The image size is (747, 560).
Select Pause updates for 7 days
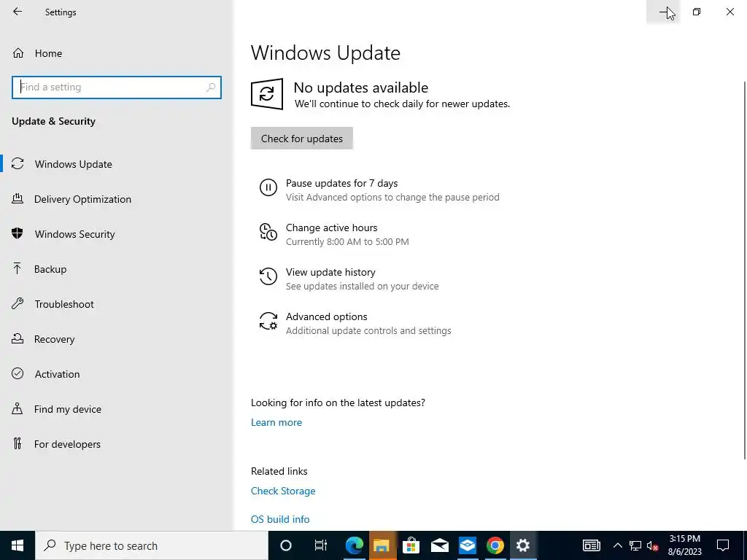341,183
